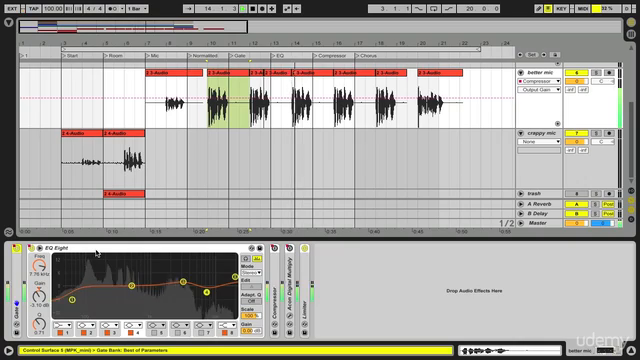Expand the B Delay return track
The width and height of the screenshot is (640, 360).
(x=520, y=213)
